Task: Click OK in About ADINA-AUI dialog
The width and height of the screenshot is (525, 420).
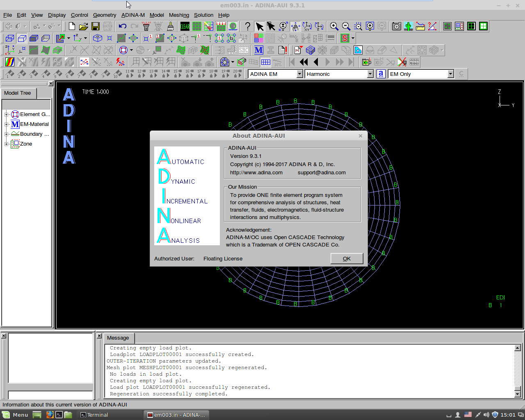Action: pos(347,258)
